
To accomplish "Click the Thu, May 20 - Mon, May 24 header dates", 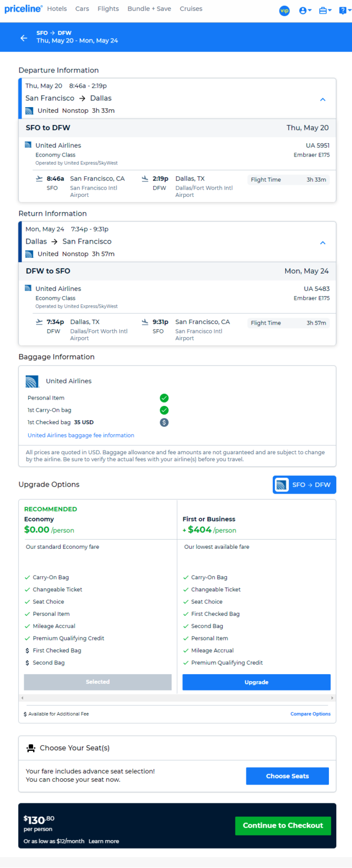I will pyautogui.click(x=77, y=40).
